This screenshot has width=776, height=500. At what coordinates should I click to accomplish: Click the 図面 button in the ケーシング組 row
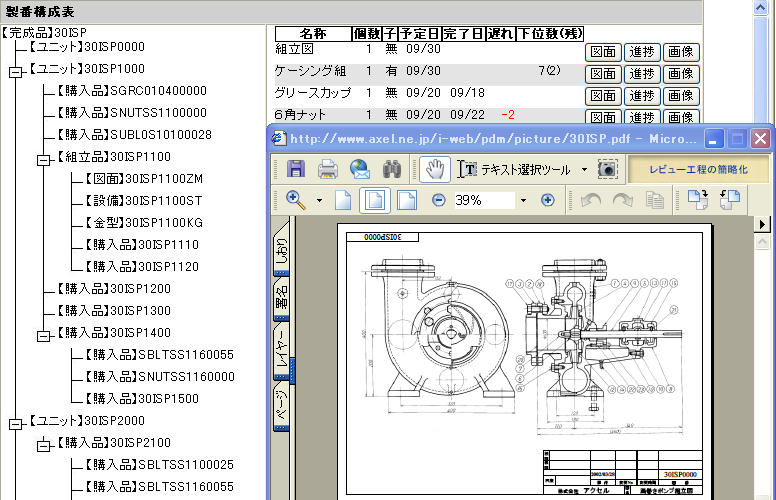point(603,74)
